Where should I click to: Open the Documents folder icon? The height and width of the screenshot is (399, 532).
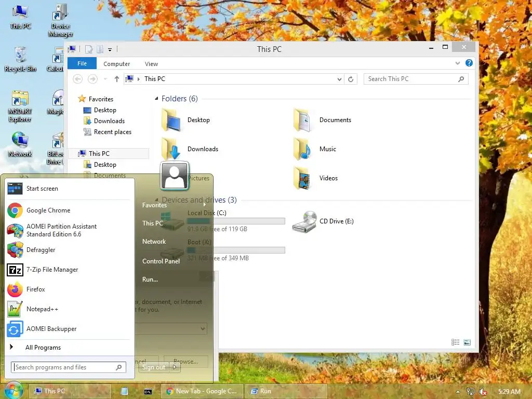(302, 120)
